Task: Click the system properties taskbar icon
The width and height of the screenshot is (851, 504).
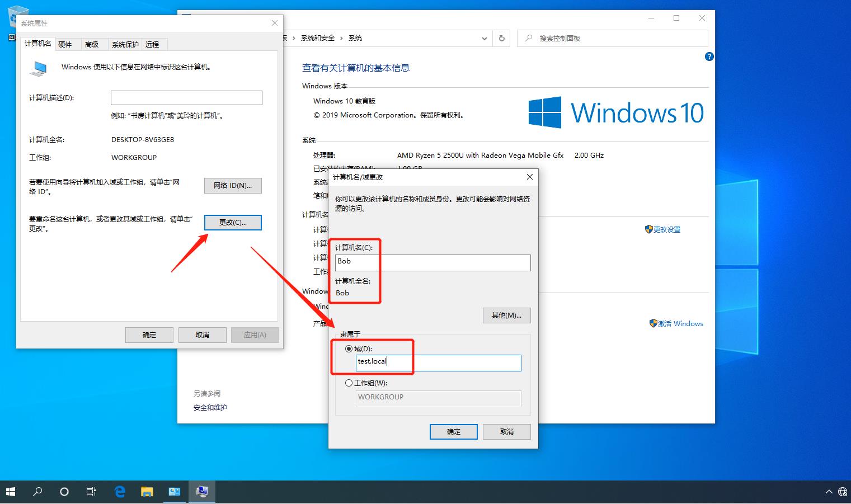Action: 202,492
